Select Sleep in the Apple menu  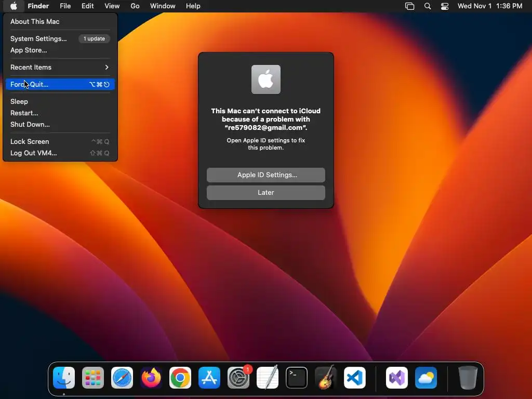[60, 101]
